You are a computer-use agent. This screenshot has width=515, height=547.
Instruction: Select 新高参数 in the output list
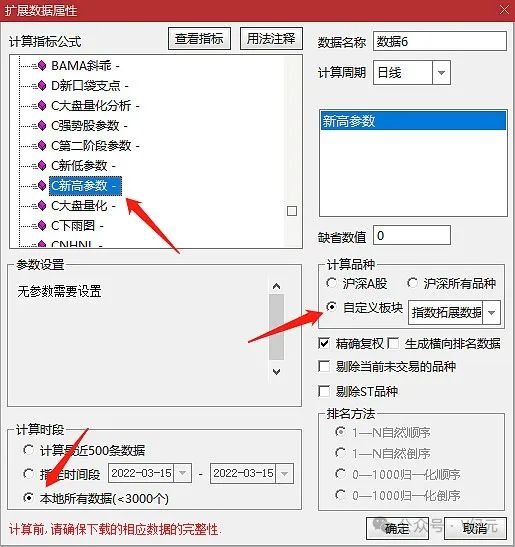(x=413, y=121)
